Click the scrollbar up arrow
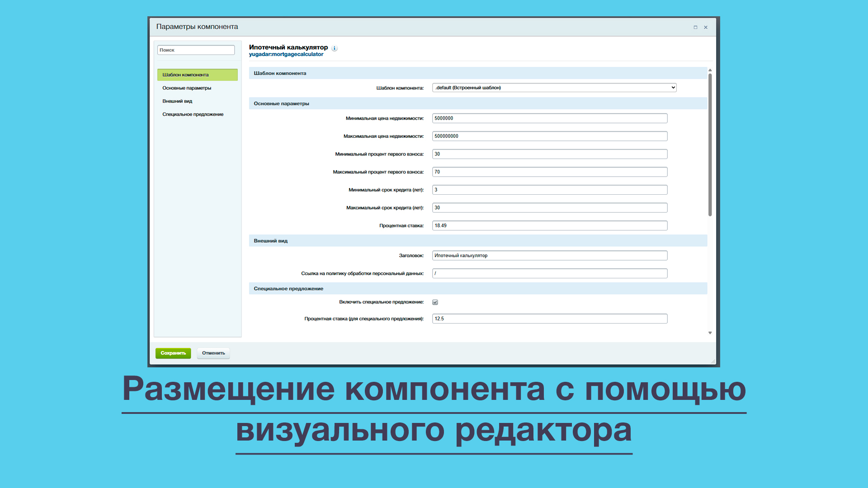The height and width of the screenshot is (488, 868). (x=710, y=70)
